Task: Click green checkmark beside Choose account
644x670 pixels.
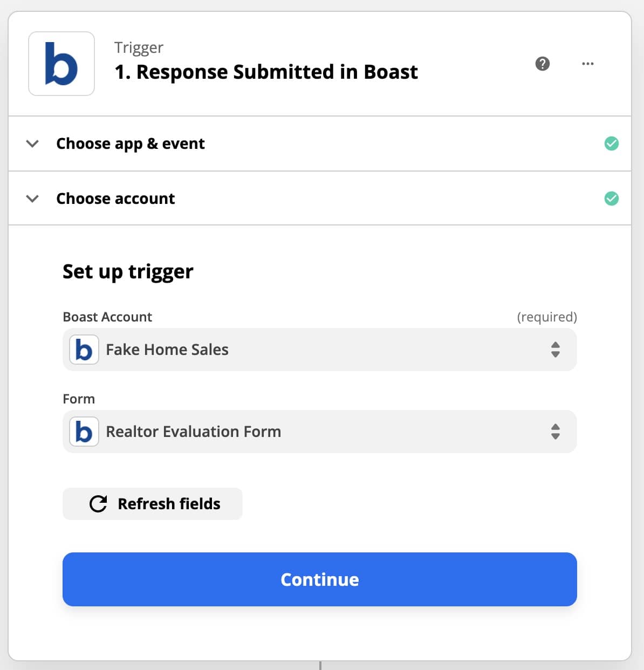Action: coord(611,199)
